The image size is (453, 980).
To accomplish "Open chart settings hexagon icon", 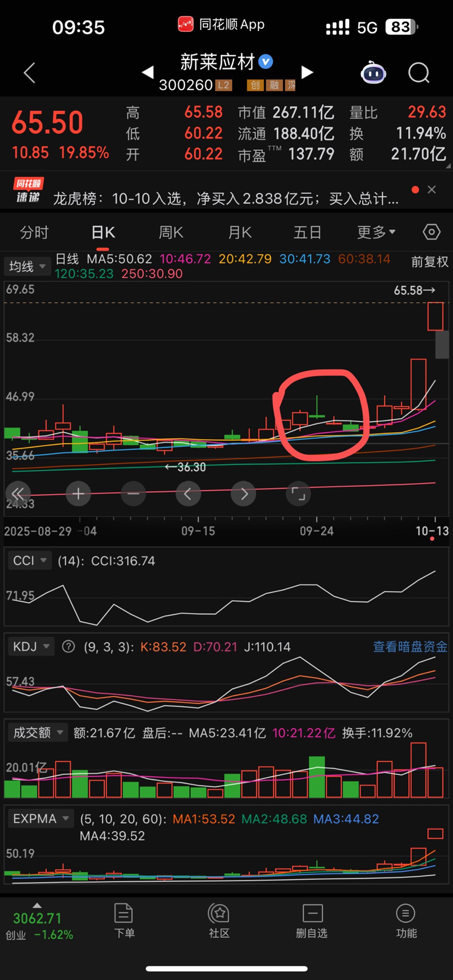I will [x=432, y=232].
